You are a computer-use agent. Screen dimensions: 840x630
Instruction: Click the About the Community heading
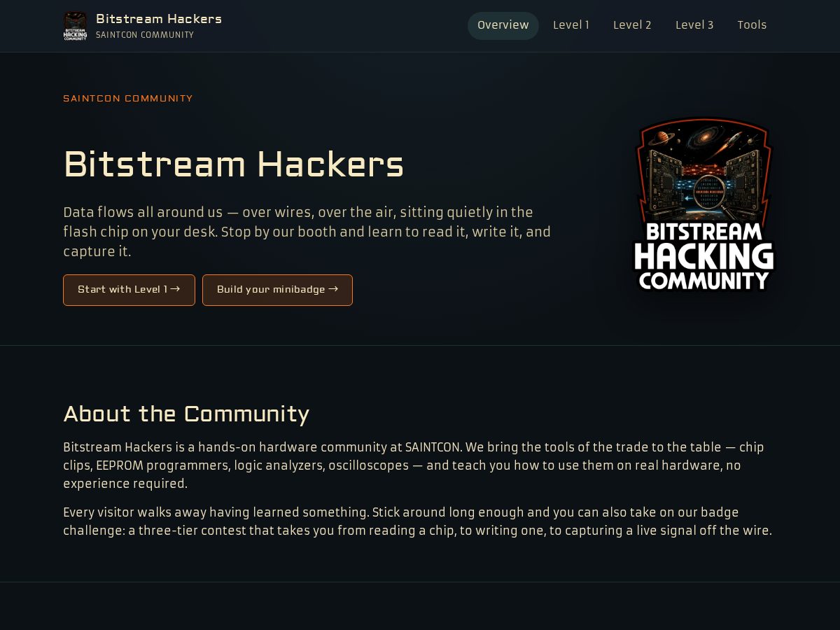(186, 414)
